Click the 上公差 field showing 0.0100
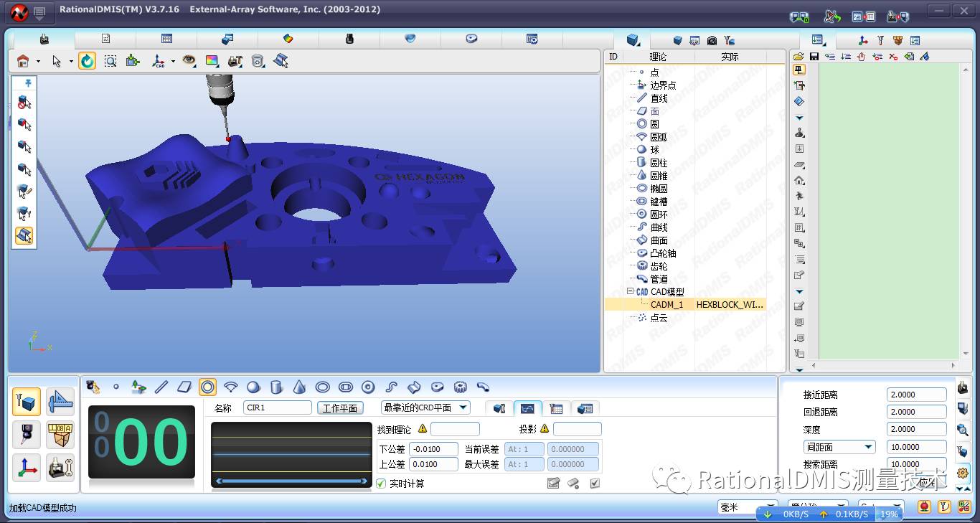Viewport: 980px width, 523px height. pos(433,464)
